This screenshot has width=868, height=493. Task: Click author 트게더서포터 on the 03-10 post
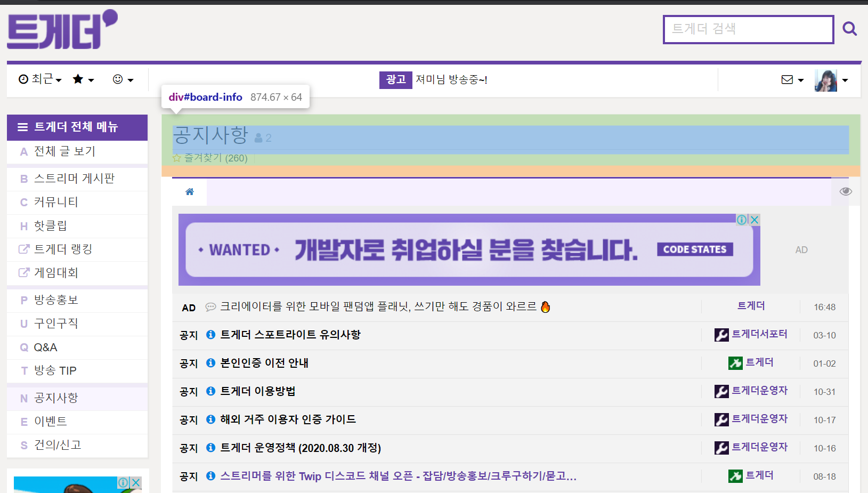pos(759,334)
